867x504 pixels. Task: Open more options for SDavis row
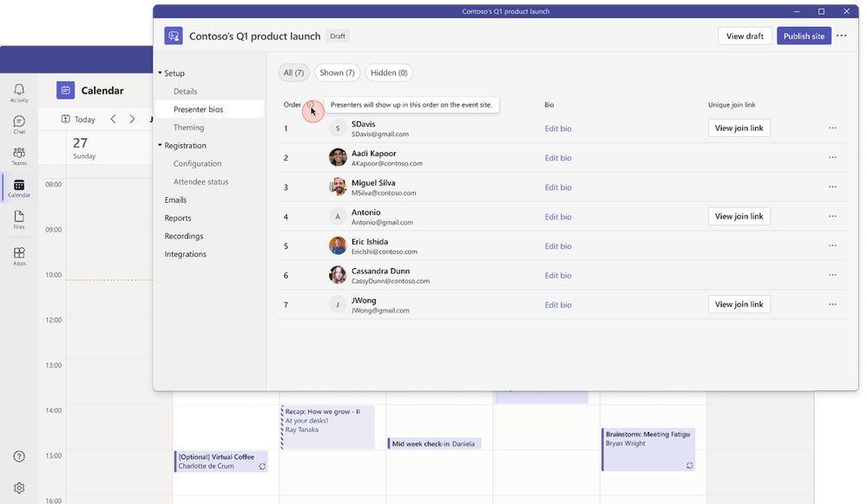[832, 128]
